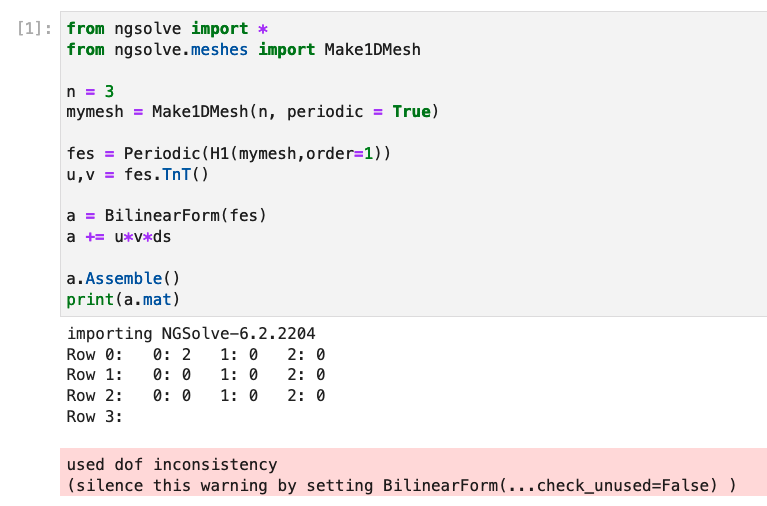
Task: Click output Row 2 of the matrix
Action: click(196, 396)
